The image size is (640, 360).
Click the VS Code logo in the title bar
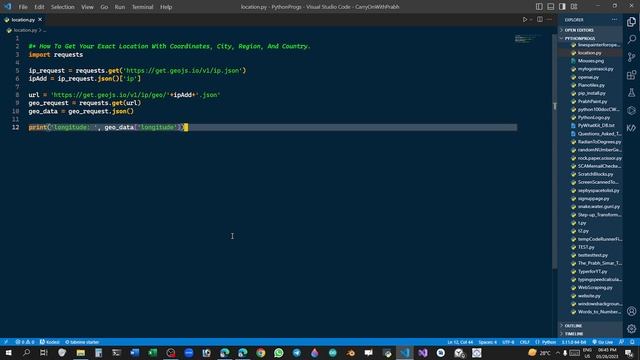pos(8,7)
